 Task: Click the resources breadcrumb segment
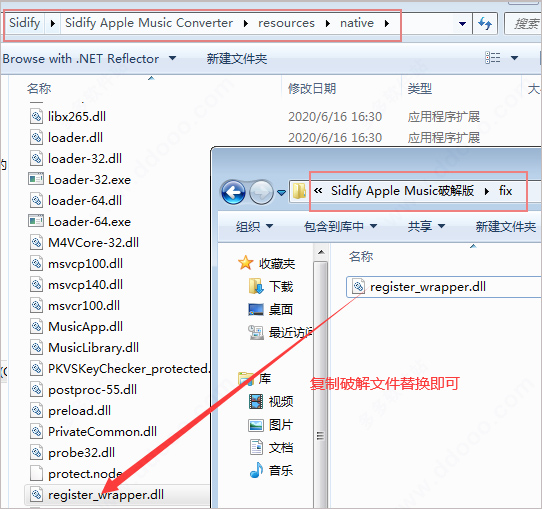pos(287,23)
